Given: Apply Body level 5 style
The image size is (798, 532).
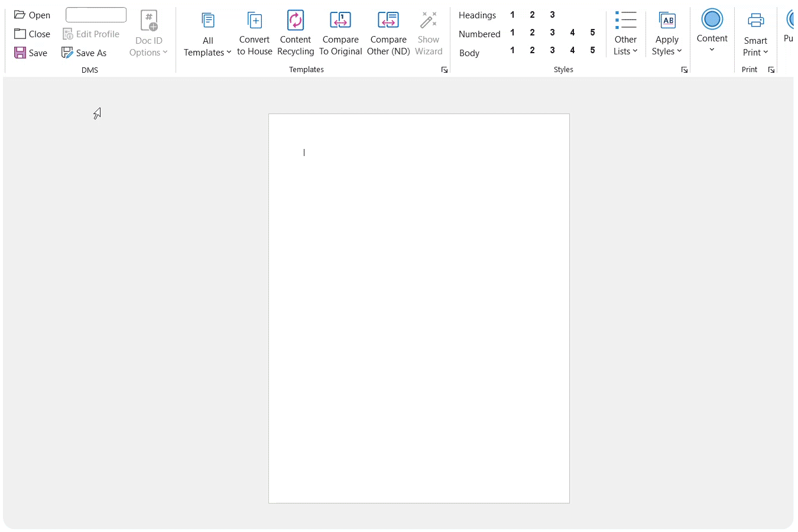Looking at the screenshot, I should point(593,50).
